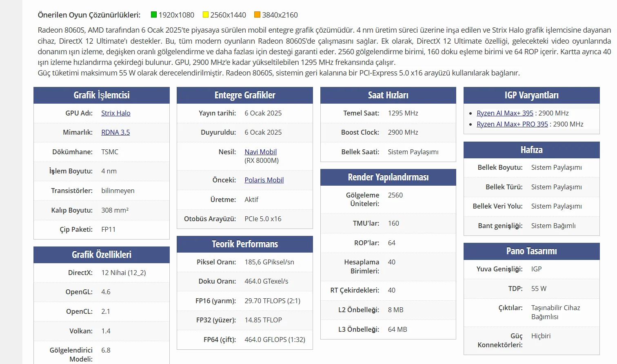Click the 464.0 GFLOPS (1:32) value
Image resolution: width=617 pixels, height=364 pixels.
click(275, 340)
